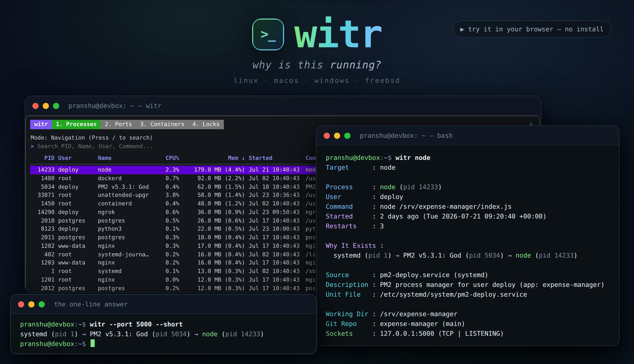The height and width of the screenshot is (364, 634).
Task: Click the Started column header
Action: (260, 158)
